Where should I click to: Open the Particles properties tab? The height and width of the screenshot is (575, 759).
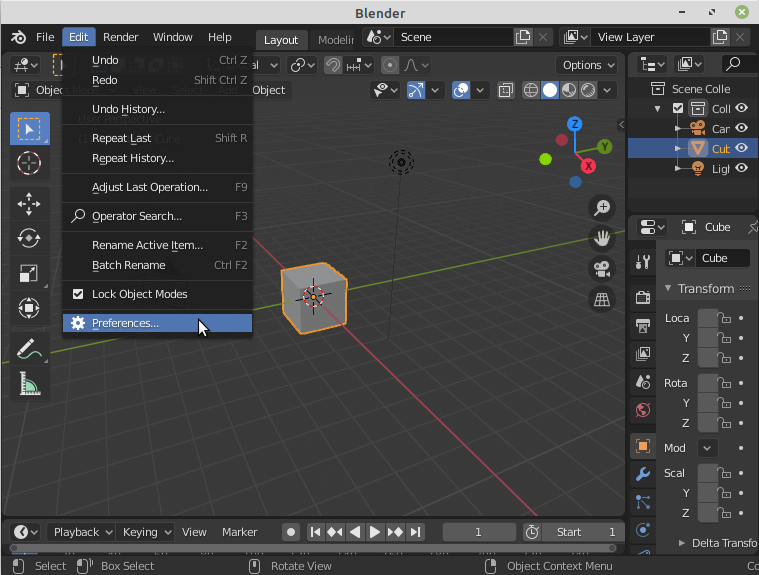[x=643, y=502]
